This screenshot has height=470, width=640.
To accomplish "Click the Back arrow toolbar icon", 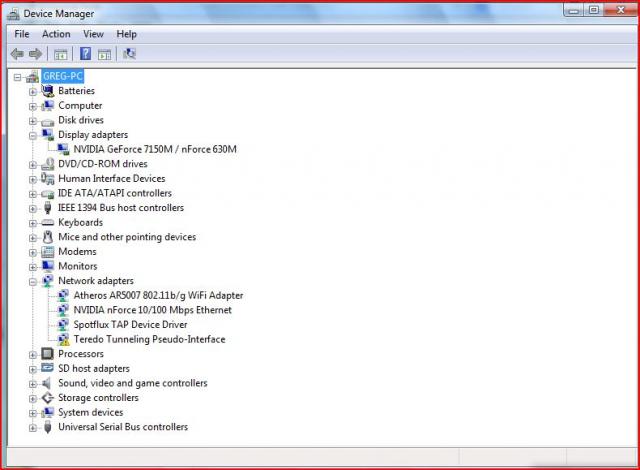I will click(16, 54).
